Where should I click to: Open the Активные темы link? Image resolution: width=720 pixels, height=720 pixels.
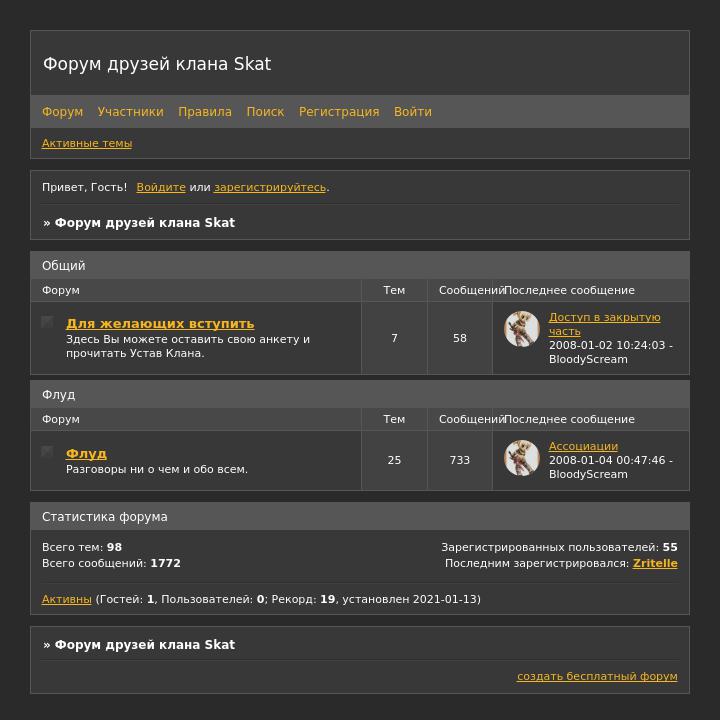pos(87,143)
